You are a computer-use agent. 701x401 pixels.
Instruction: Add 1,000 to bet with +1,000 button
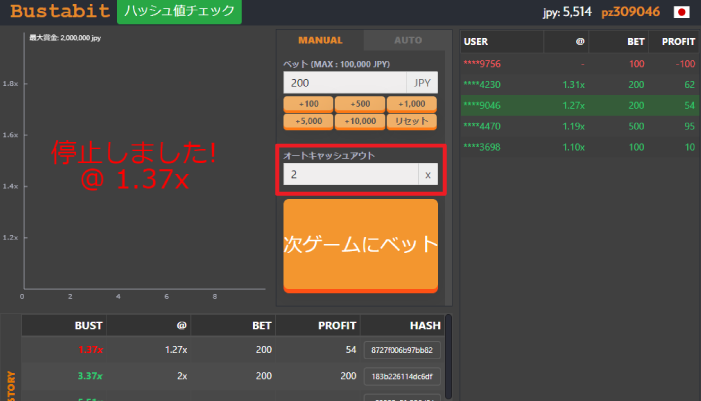click(412, 104)
